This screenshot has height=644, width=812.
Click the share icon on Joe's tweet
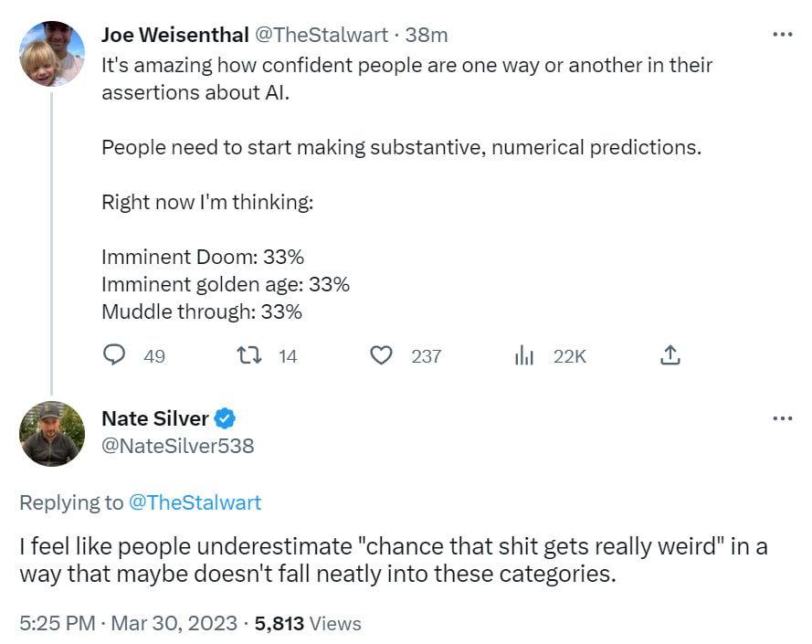(670, 355)
